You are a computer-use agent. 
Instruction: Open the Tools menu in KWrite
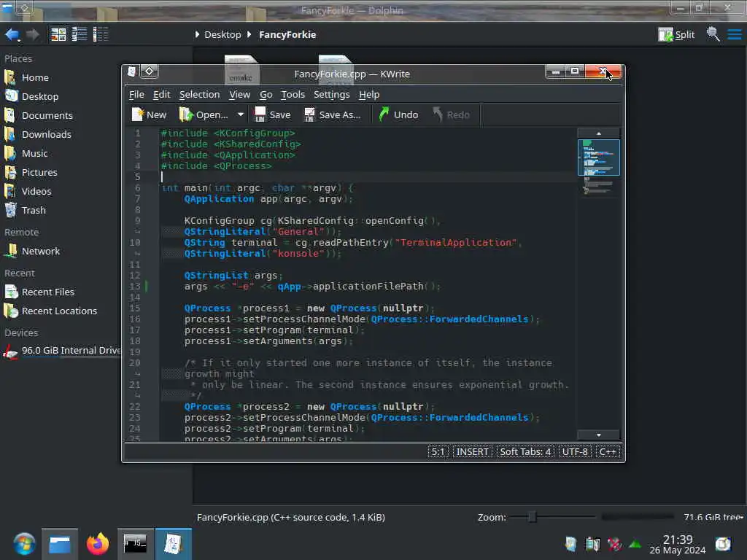[x=293, y=94]
